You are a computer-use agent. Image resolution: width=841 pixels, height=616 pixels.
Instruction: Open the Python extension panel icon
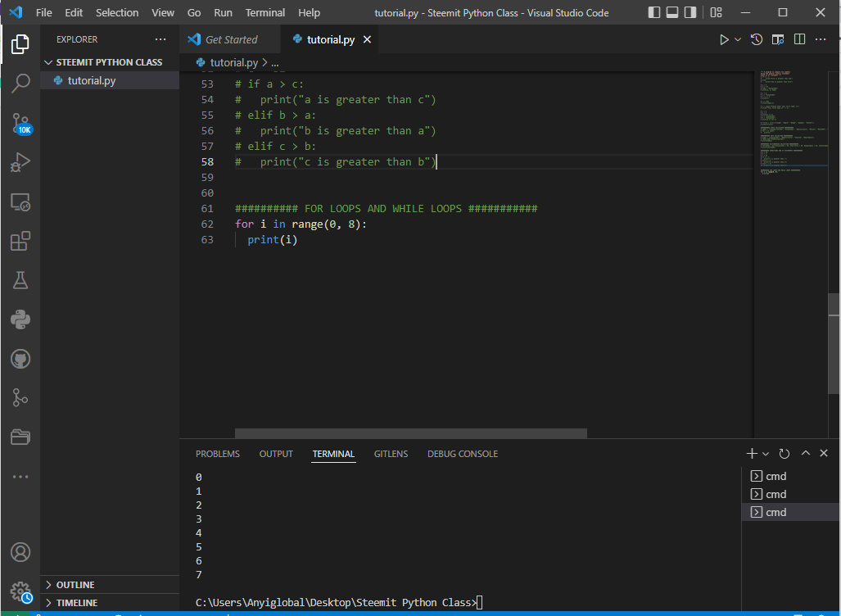20,319
